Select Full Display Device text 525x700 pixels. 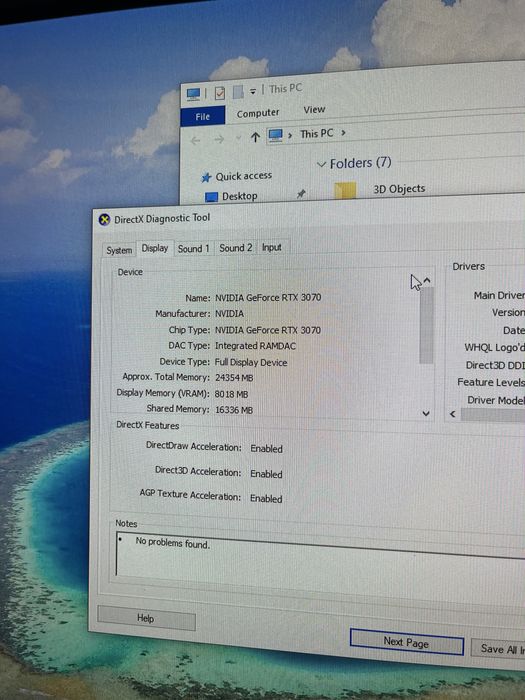tap(251, 362)
